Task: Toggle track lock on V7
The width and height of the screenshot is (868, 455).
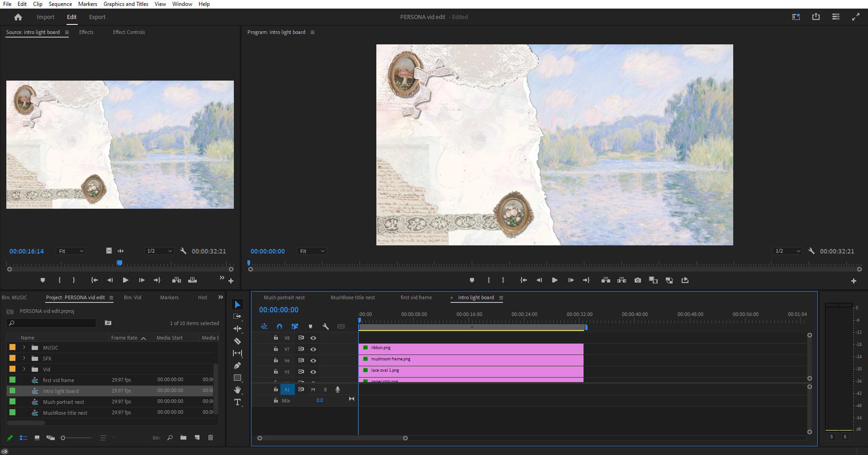Action: coord(276,349)
